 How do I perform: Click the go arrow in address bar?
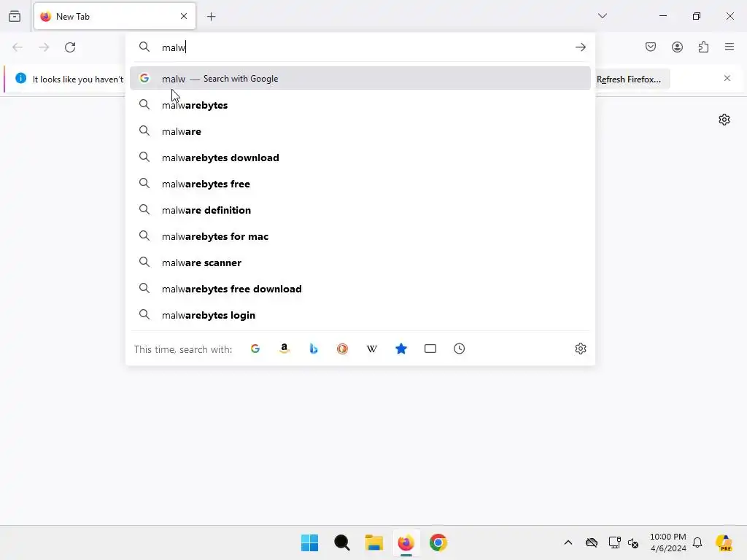[580, 47]
